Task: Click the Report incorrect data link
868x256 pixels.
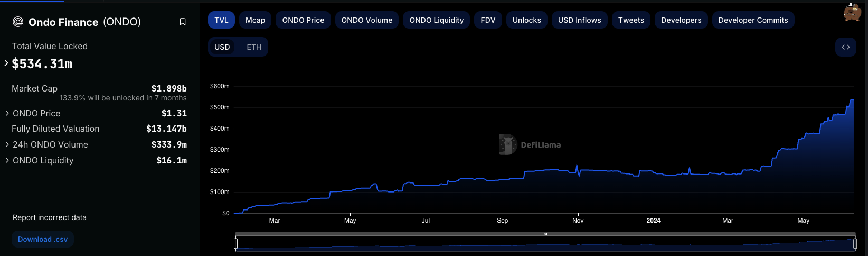Action: 50,217
